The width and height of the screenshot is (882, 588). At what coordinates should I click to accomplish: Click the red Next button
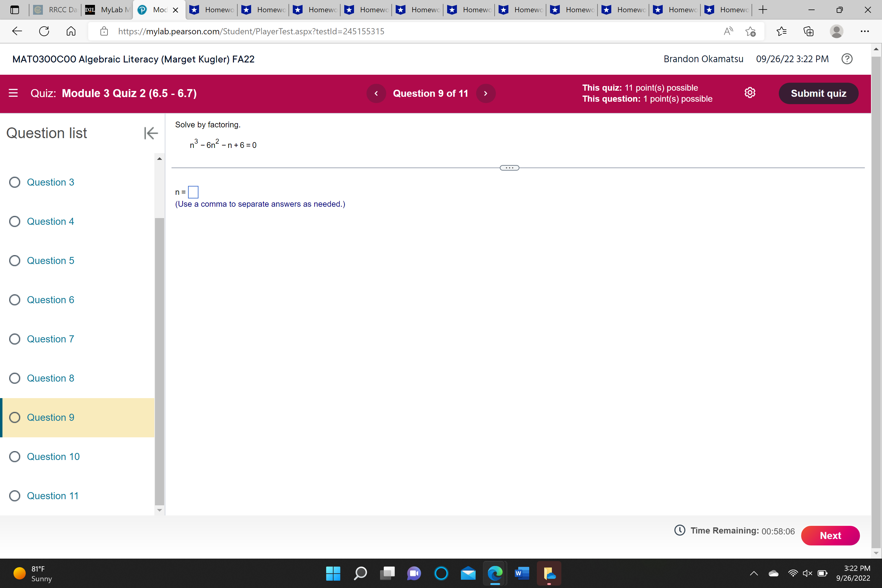tap(830, 536)
